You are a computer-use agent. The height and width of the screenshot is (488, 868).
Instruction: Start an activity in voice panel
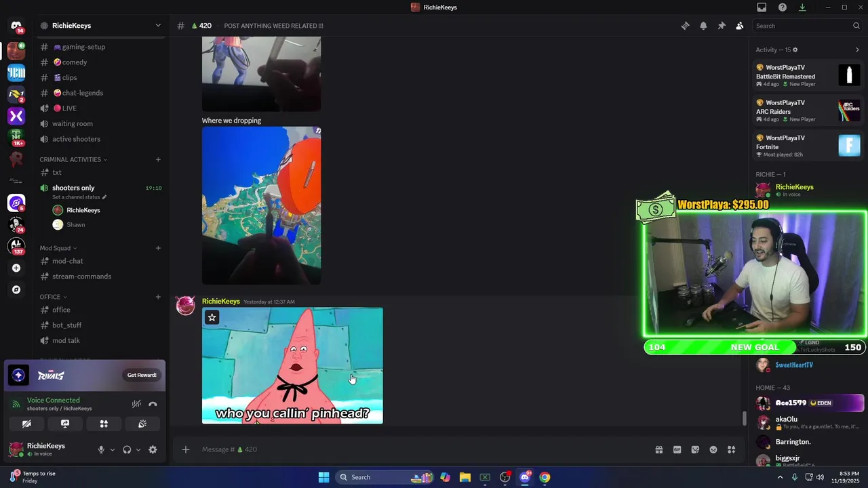click(x=104, y=424)
